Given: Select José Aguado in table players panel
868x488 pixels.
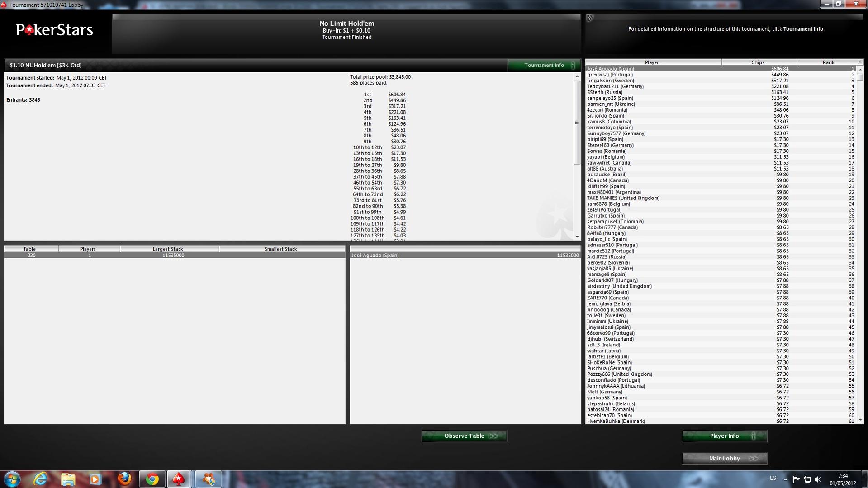Looking at the screenshot, I should coord(465,256).
